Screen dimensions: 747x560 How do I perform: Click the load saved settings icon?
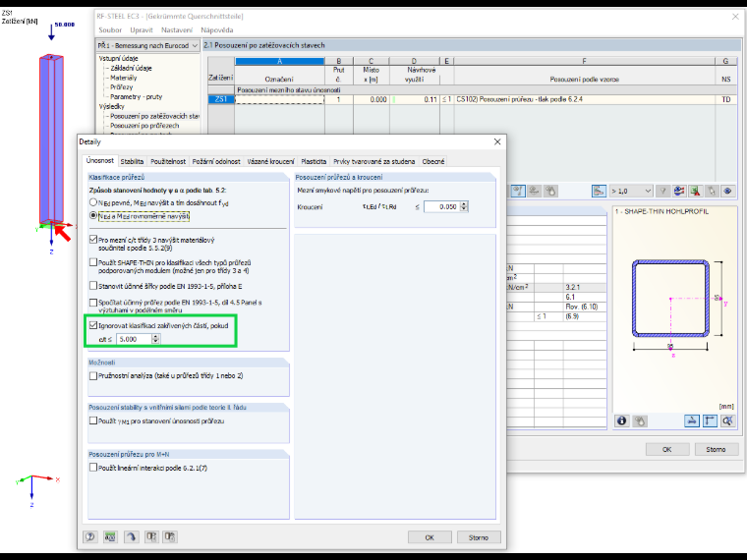click(151, 536)
